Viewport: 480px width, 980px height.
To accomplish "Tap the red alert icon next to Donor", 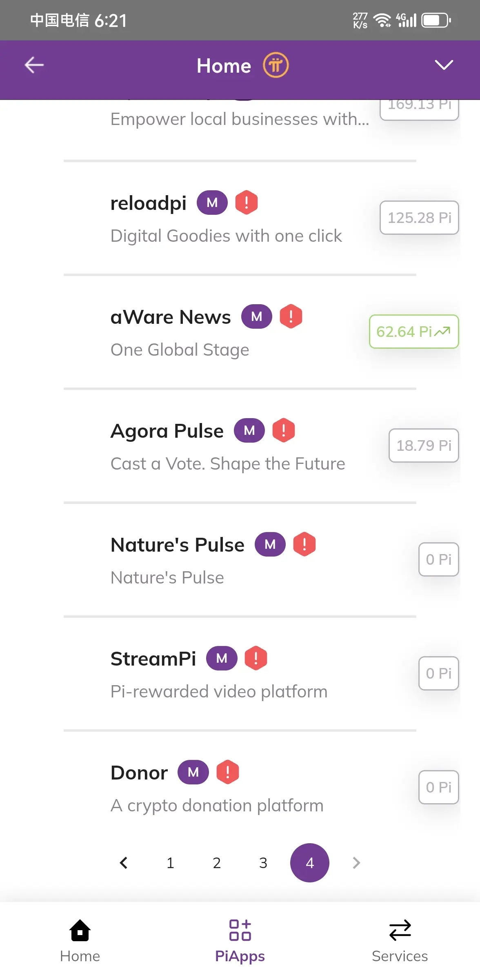I will [228, 772].
